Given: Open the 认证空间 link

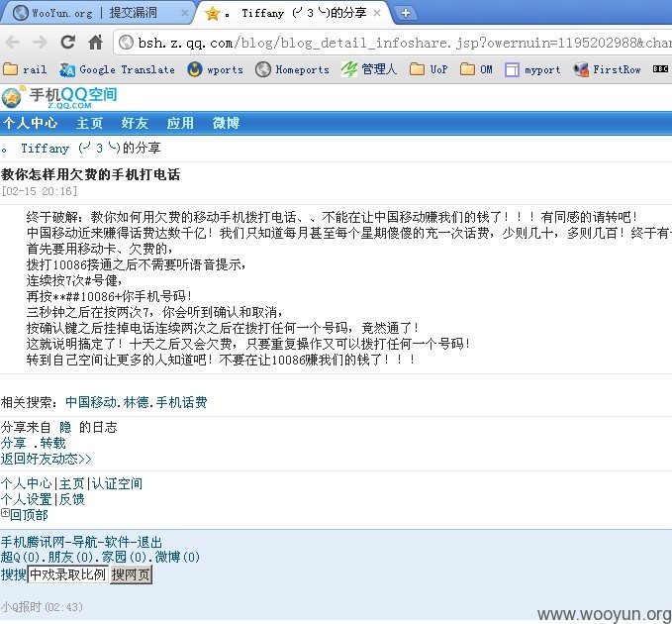Looking at the screenshot, I should coord(117,483).
